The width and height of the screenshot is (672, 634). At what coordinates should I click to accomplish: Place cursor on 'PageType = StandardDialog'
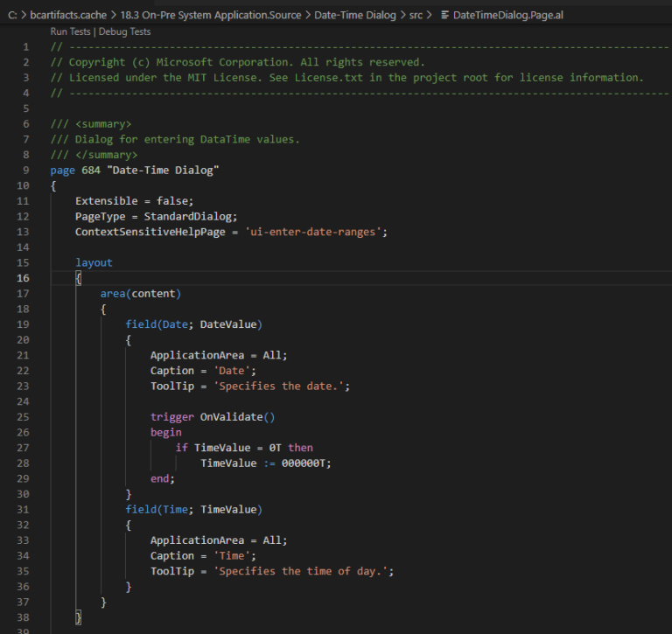(x=156, y=216)
